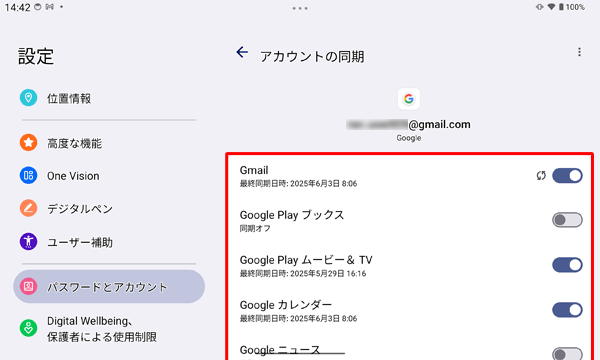Go back using the back arrow
This screenshot has height=360, width=600.
click(x=242, y=52)
